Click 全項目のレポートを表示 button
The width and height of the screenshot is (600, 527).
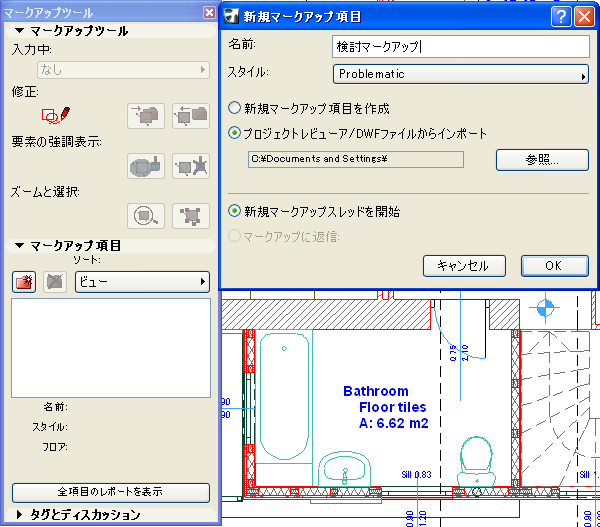click(111, 492)
